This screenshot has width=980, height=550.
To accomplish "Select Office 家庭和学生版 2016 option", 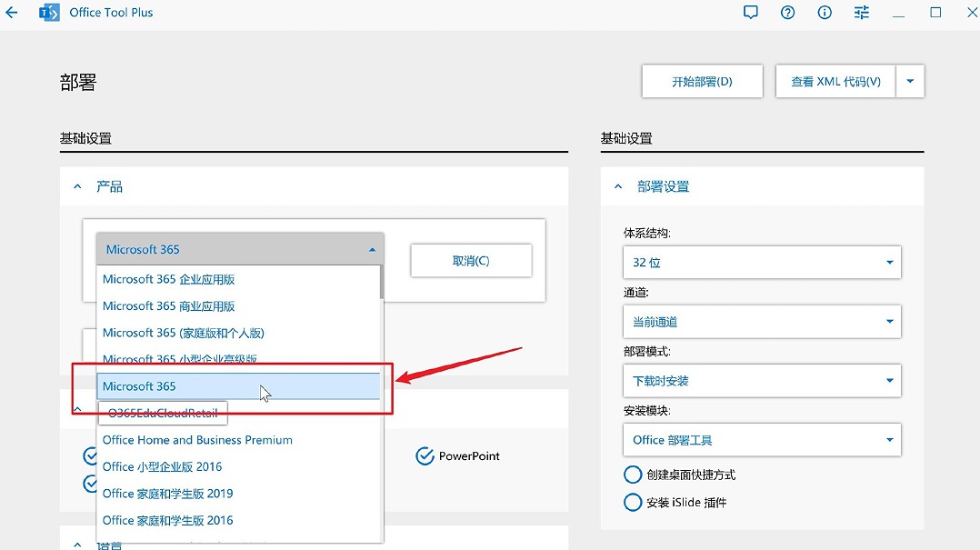I will click(x=238, y=521).
